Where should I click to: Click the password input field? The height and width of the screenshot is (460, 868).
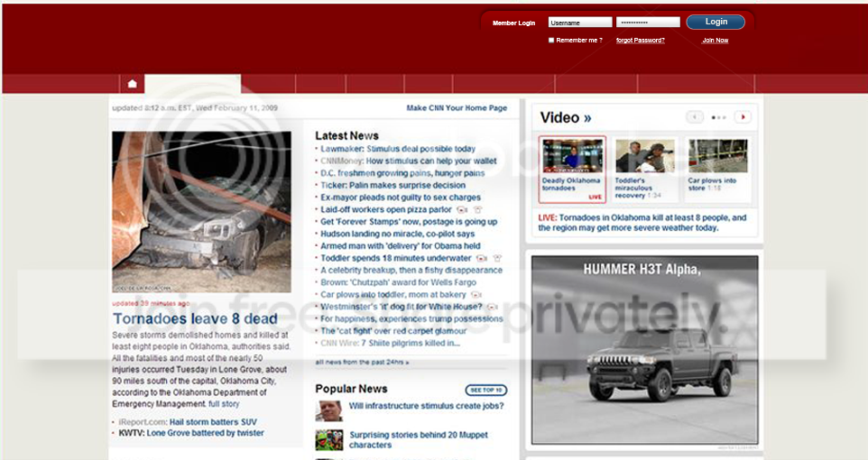pos(648,23)
